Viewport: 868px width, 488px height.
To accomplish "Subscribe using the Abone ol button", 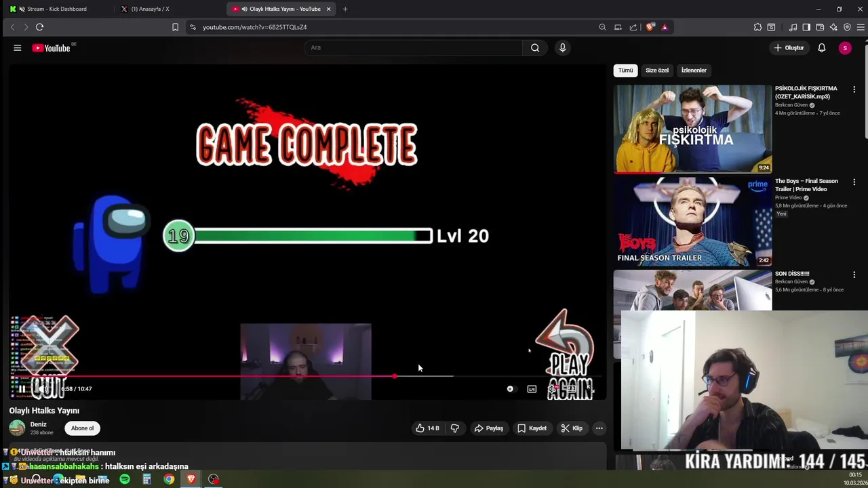I will [83, 428].
